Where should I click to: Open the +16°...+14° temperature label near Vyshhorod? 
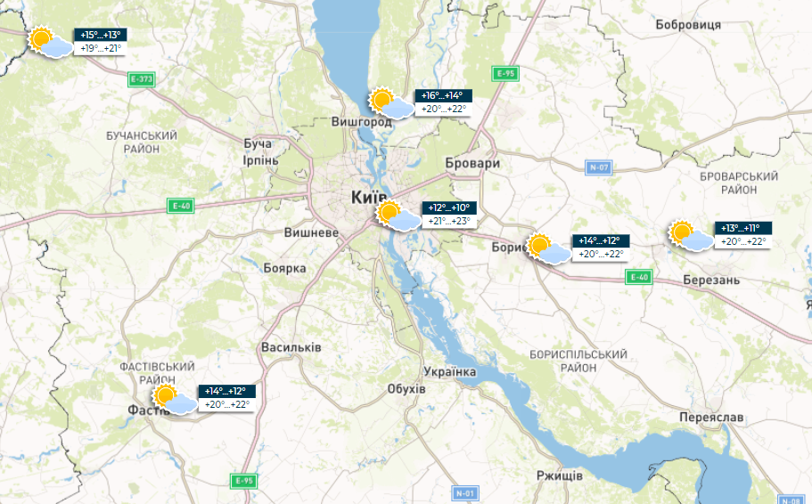point(443,96)
